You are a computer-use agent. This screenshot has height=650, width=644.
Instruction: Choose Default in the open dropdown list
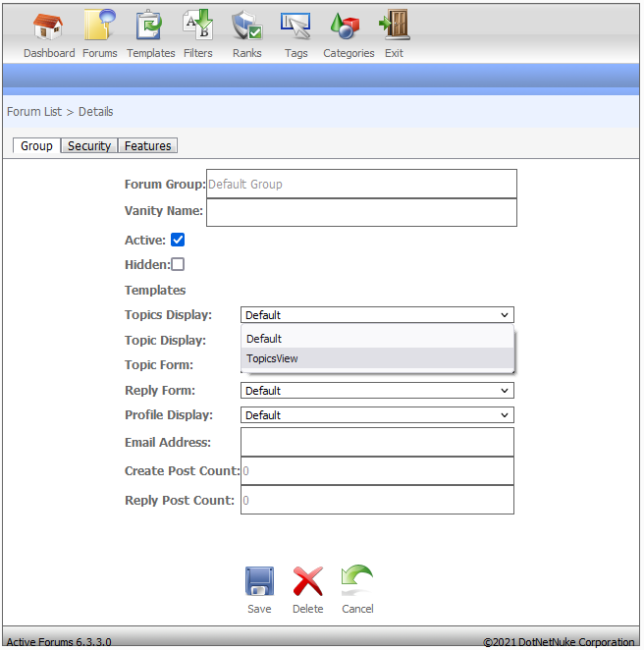pos(377,339)
